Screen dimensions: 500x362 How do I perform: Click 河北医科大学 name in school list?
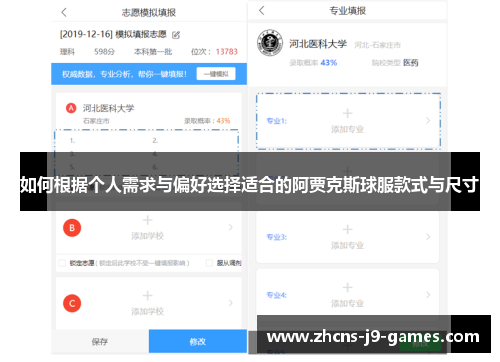(x=108, y=108)
